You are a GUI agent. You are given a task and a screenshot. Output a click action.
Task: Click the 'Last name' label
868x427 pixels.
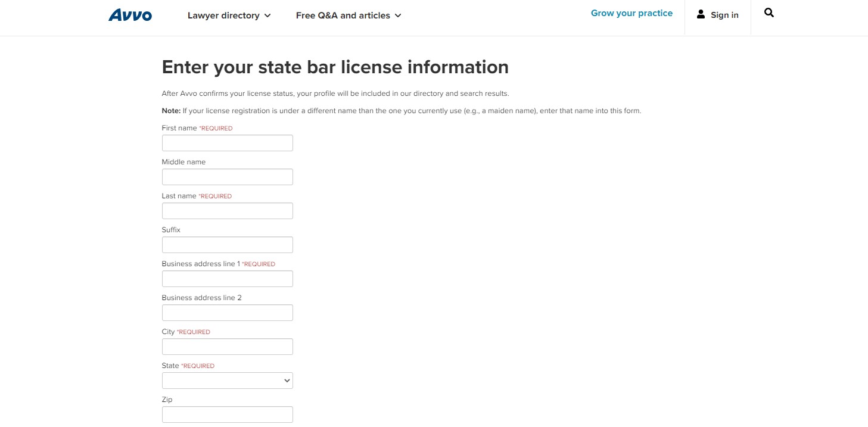pos(179,196)
